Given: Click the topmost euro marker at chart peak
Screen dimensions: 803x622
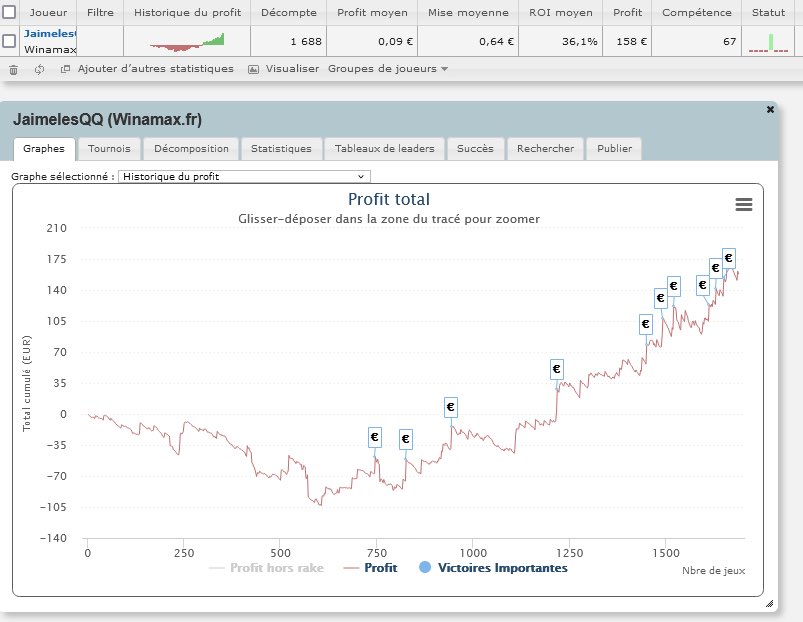Looking at the screenshot, I should [x=729, y=258].
